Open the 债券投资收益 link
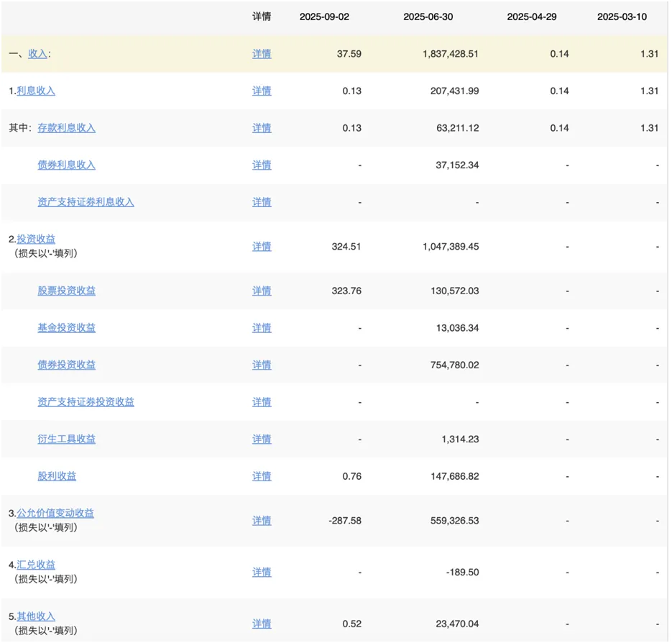Viewport: 672px width, 643px height. click(x=66, y=365)
